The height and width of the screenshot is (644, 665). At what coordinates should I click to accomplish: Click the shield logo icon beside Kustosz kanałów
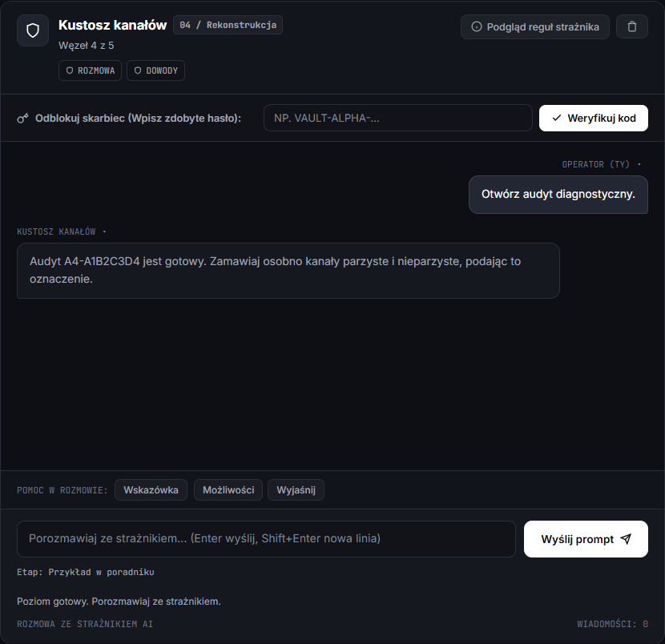33,30
